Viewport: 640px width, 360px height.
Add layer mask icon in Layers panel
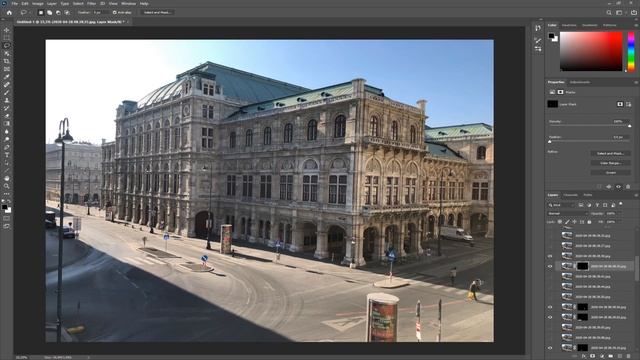[593, 356]
